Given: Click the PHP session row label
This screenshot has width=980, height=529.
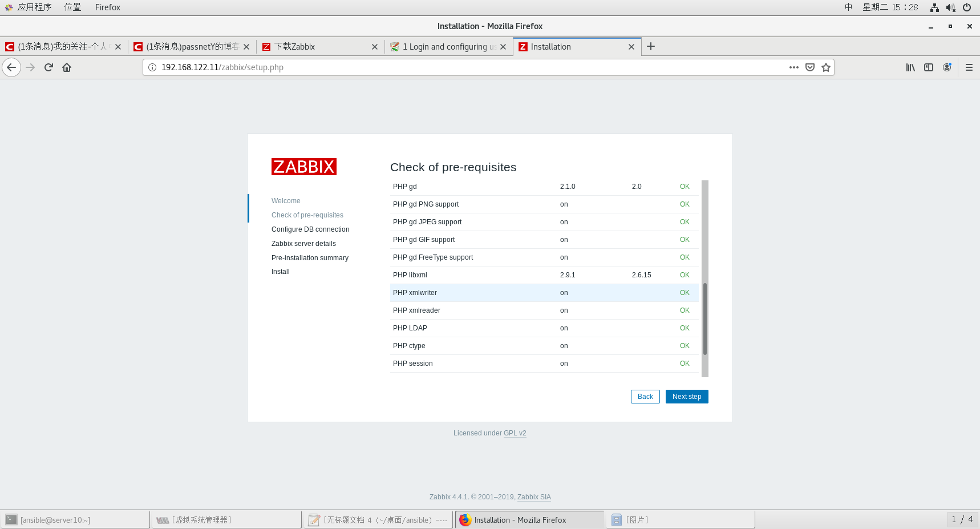Looking at the screenshot, I should (x=413, y=364).
